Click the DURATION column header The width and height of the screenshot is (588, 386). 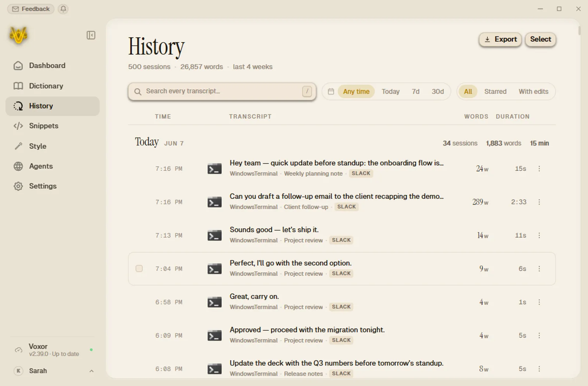513,117
